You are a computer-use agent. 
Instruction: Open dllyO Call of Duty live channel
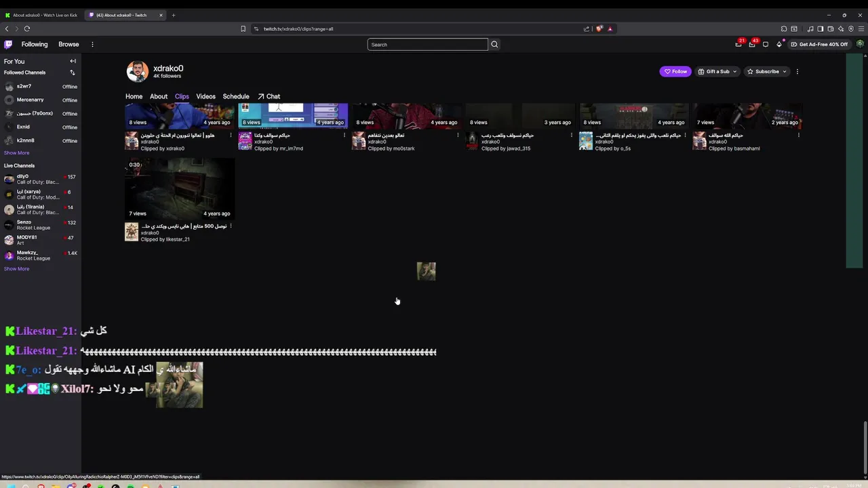41,179
